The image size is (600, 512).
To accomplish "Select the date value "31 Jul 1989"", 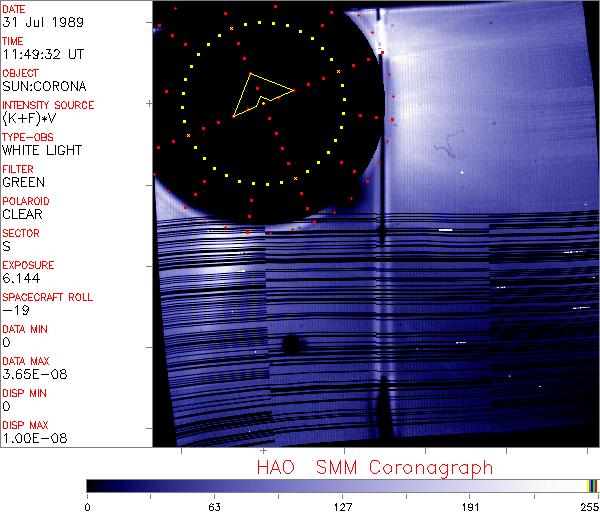I will click(x=39, y=22).
